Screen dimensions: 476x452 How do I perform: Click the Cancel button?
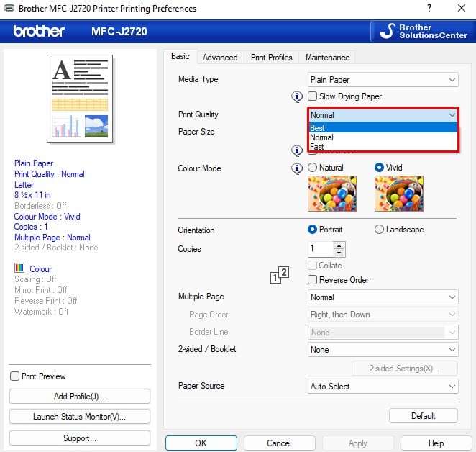[279, 443]
